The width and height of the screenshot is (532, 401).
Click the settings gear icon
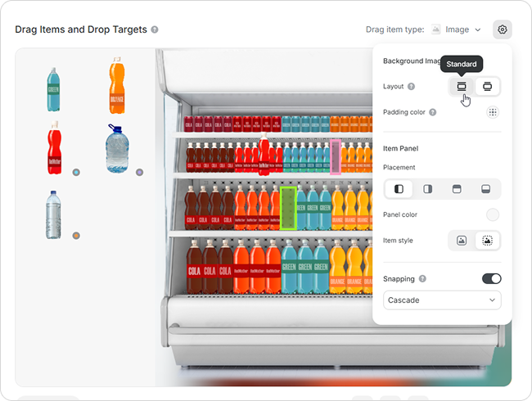pos(503,29)
